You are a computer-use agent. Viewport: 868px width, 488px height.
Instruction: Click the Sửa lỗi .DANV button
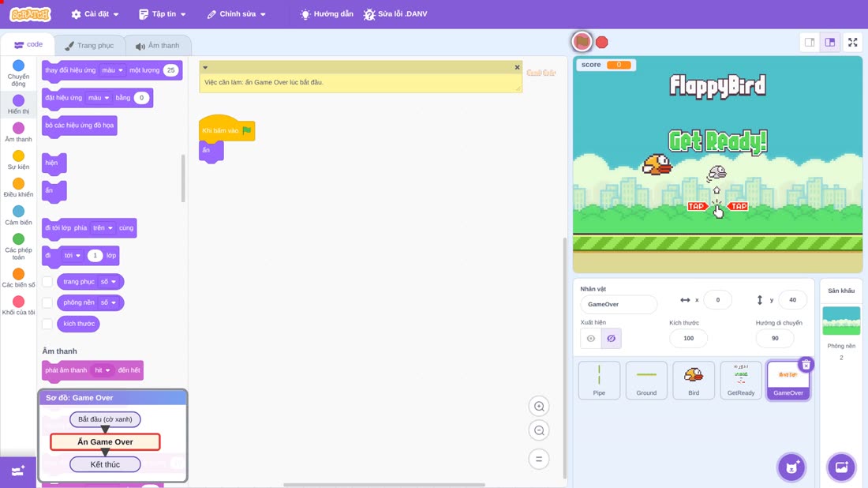point(395,14)
